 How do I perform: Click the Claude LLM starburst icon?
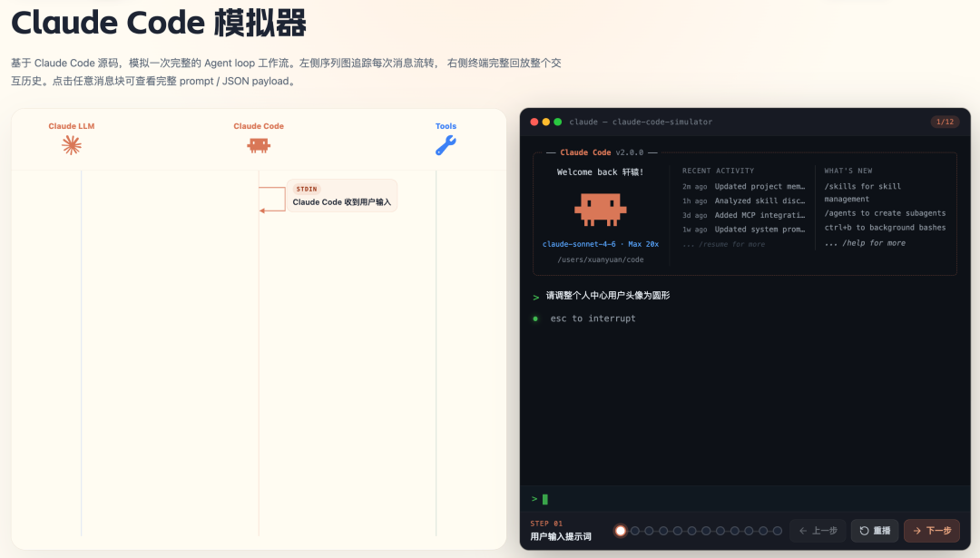(x=72, y=145)
